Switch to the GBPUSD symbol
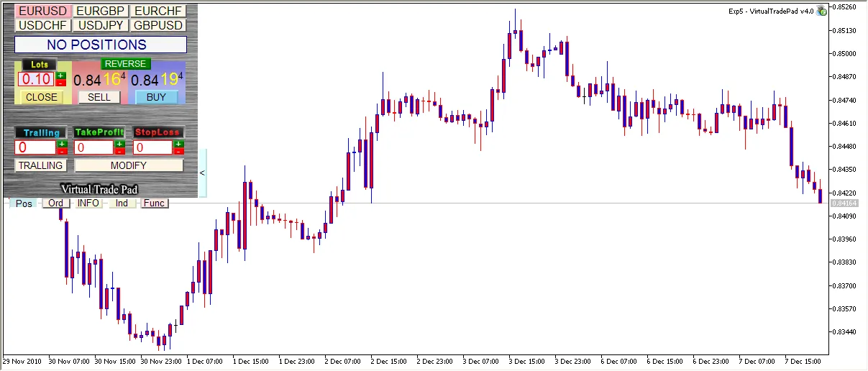 (158, 25)
